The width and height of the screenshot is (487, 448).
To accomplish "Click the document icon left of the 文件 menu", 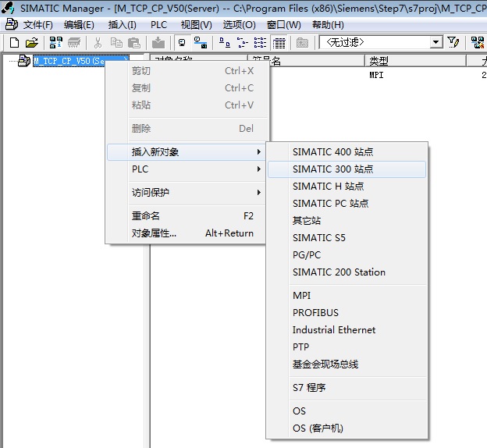I will tap(12, 24).
